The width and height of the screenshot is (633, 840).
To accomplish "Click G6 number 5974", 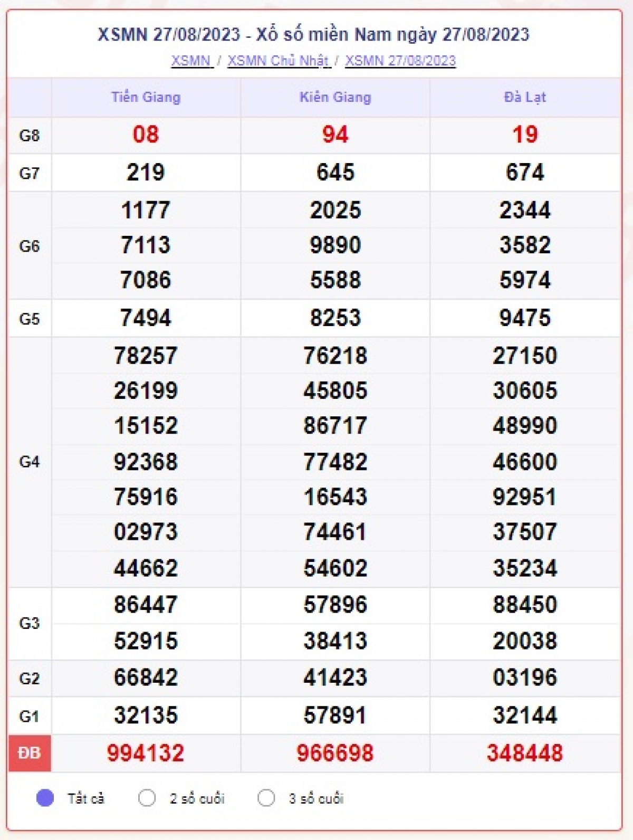I will 525,280.
